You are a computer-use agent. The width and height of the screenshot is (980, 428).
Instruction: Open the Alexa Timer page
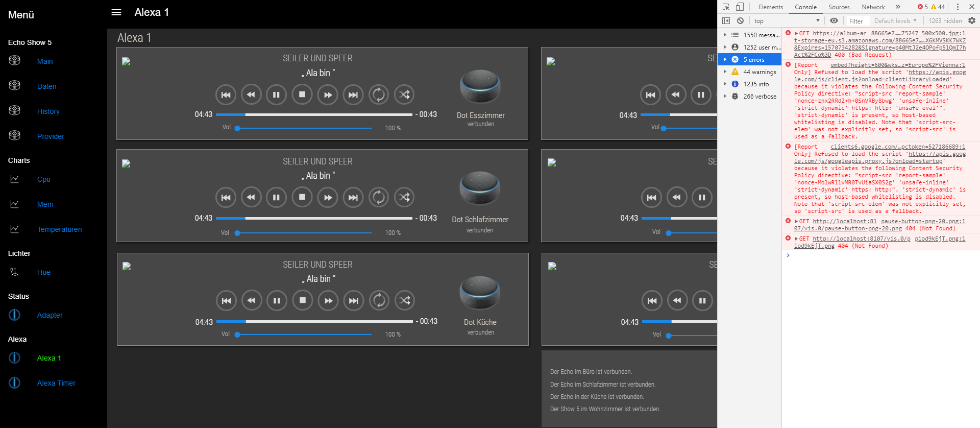[56, 383]
